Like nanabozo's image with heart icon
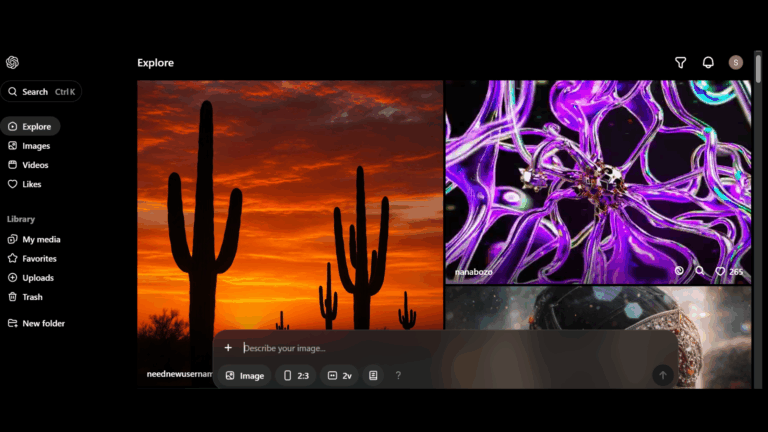Viewport: 768px width, 432px height. pos(720,271)
